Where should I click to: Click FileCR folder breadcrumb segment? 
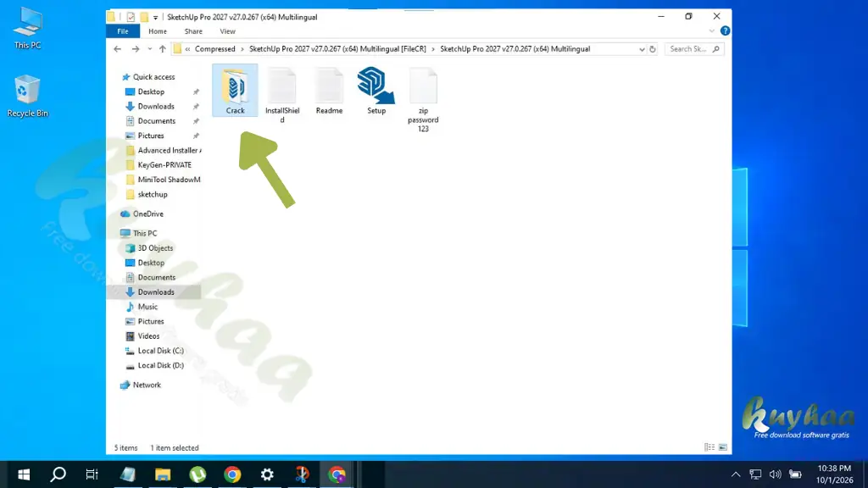point(337,49)
